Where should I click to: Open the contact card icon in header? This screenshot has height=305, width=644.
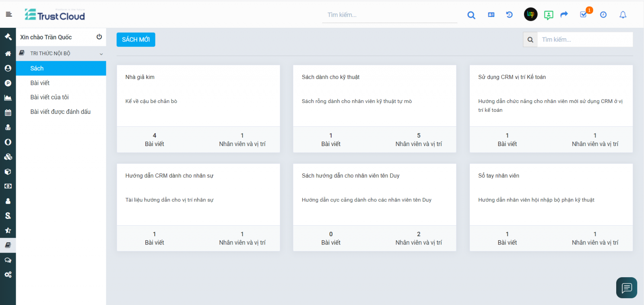point(491,15)
